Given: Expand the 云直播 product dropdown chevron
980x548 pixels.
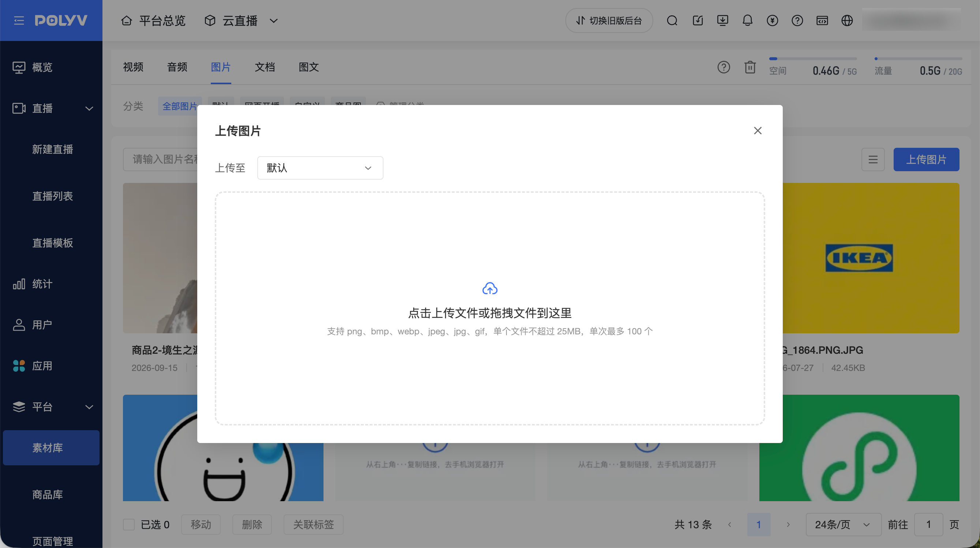Looking at the screenshot, I should pyautogui.click(x=273, y=20).
